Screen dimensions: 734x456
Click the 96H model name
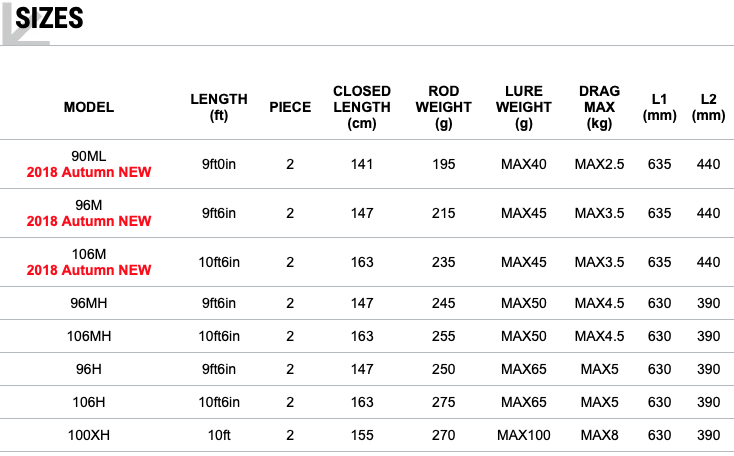(x=89, y=369)
